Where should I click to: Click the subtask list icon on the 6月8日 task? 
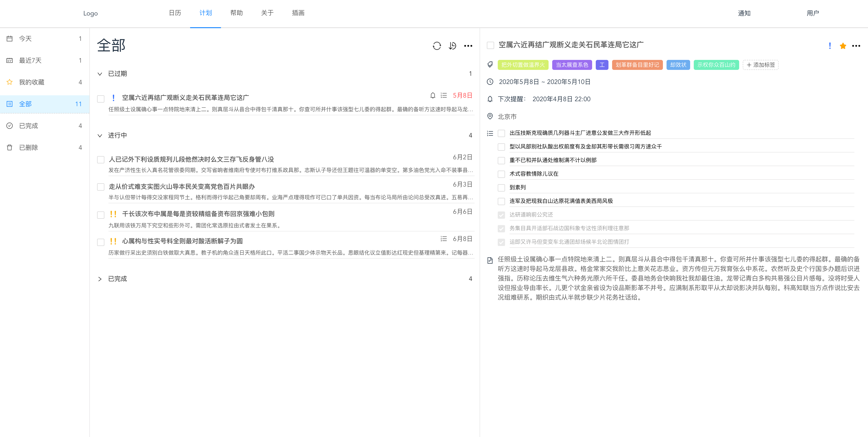tap(444, 239)
